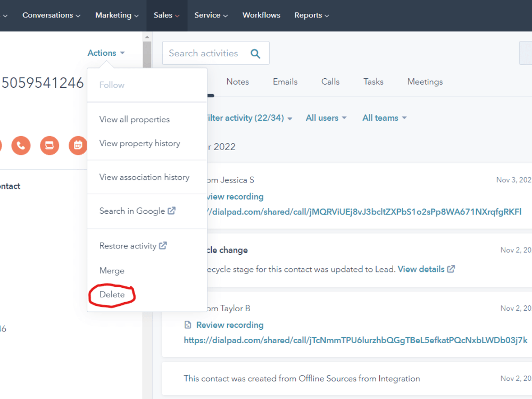Switch to the Emails tab
Screen dimensions: 532x399
285,82
